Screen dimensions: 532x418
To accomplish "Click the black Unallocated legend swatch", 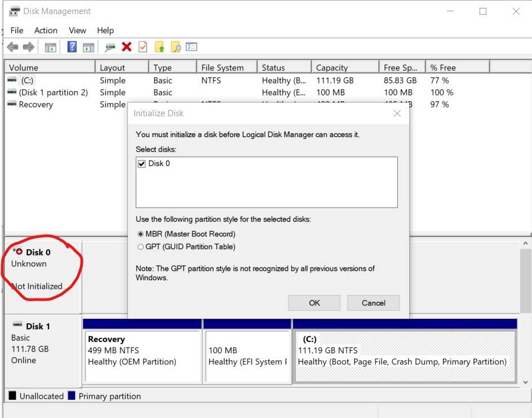I will tap(12, 395).
